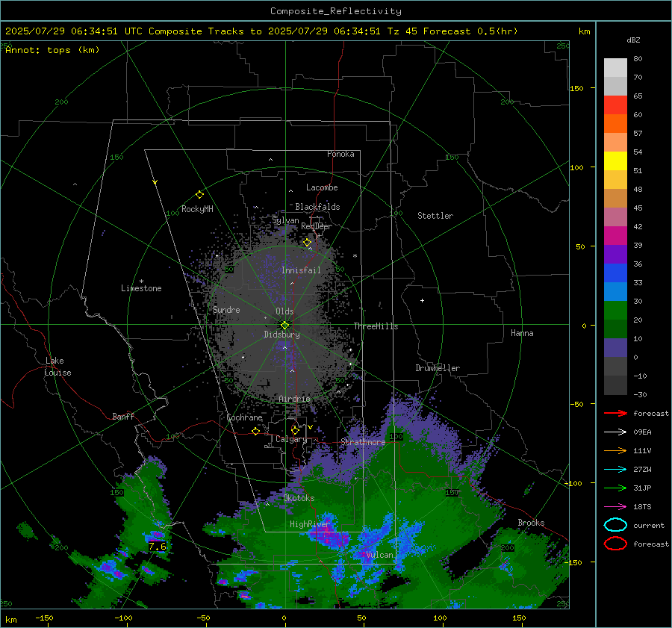The height and width of the screenshot is (628, 672).
Task: Click the yellow 51–54 dBZ swatch
Action: tap(615, 161)
